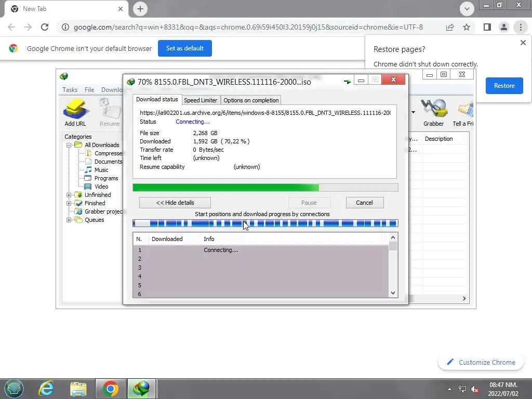
Task: Click the Hide details button
Action: coord(175,203)
